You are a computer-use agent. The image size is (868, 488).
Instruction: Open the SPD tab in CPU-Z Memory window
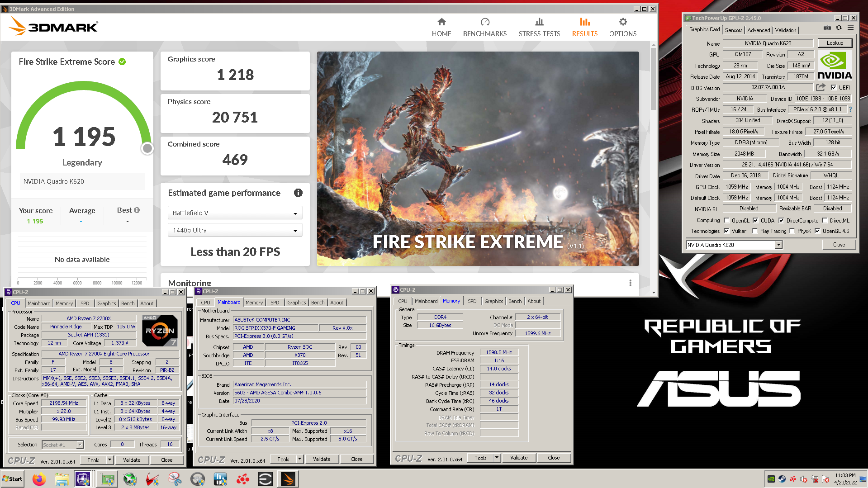[472, 301]
